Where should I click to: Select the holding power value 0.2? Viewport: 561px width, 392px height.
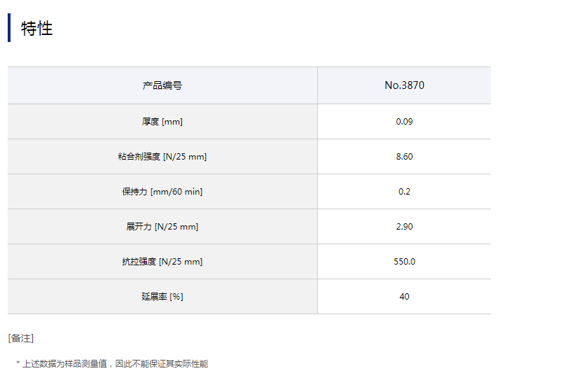[404, 192]
